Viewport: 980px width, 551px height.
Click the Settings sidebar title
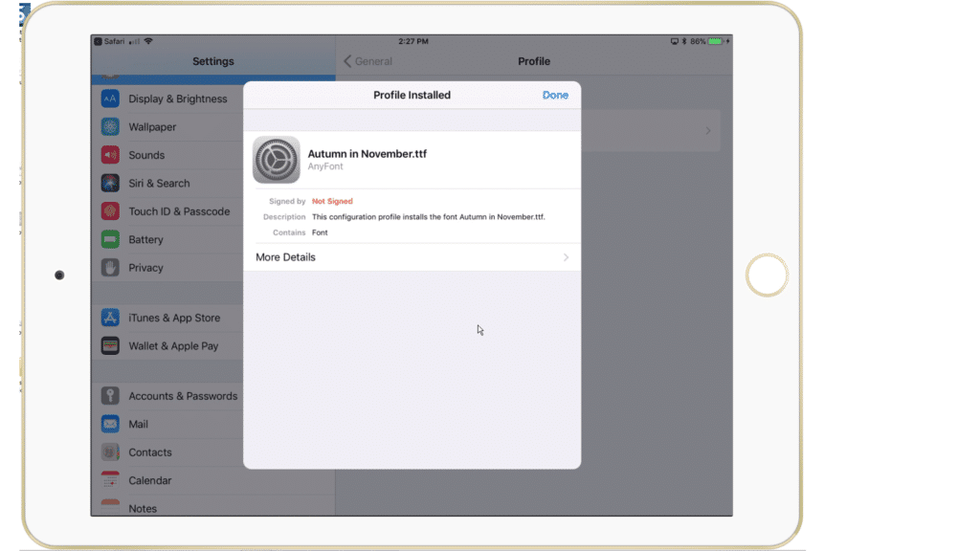(213, 61)
